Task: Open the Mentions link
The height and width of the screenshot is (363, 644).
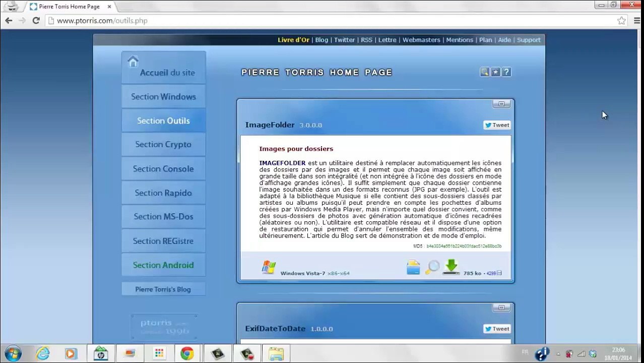Action: coord(460,40)
